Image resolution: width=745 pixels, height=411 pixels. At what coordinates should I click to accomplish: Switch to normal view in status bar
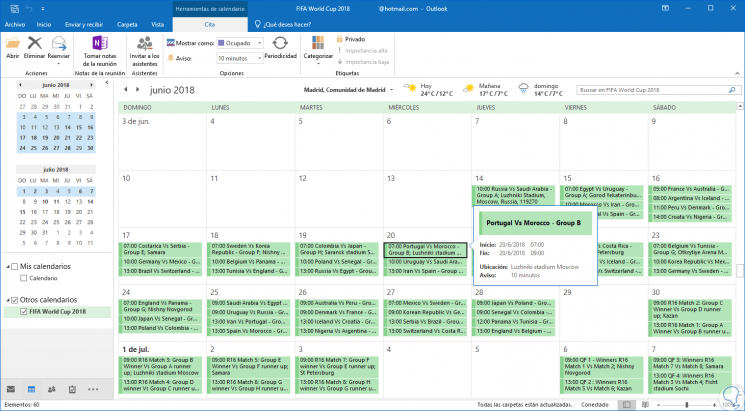[x=627, y=404]
